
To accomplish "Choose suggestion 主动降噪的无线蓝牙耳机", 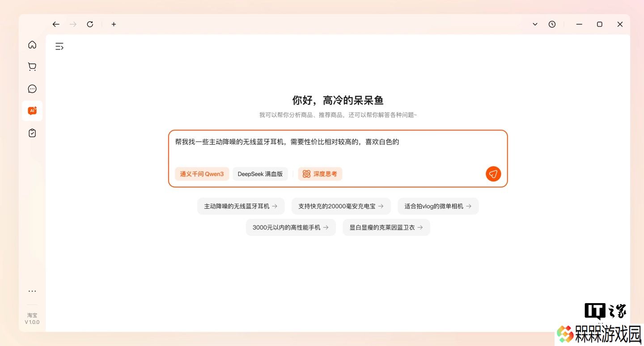I will click(x=241, y=206).
